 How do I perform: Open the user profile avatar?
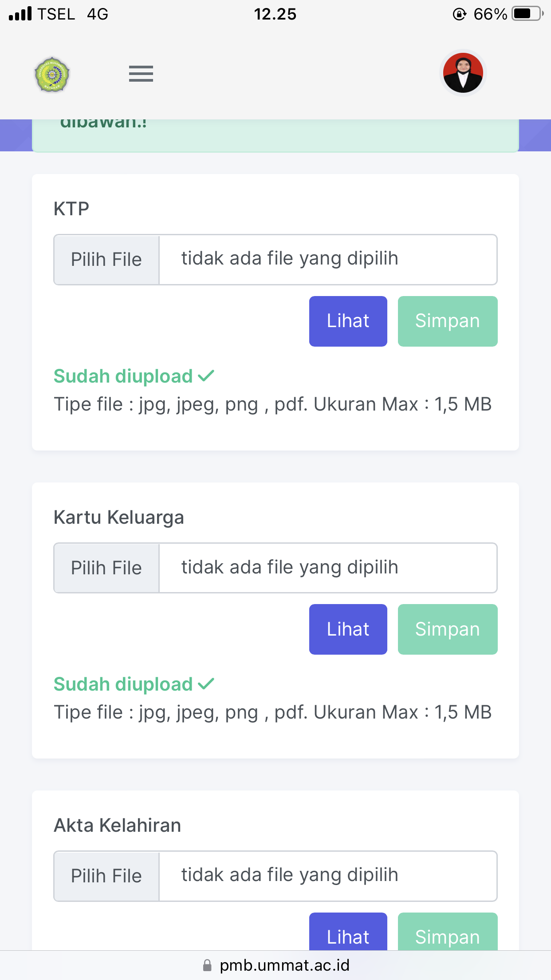click(x=463, y=73)
